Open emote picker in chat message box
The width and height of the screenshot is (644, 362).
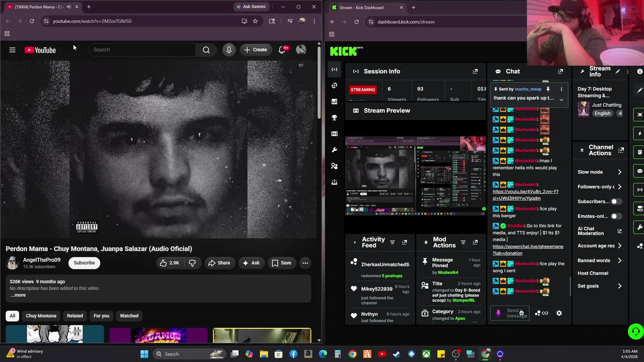tap(521, 313)
